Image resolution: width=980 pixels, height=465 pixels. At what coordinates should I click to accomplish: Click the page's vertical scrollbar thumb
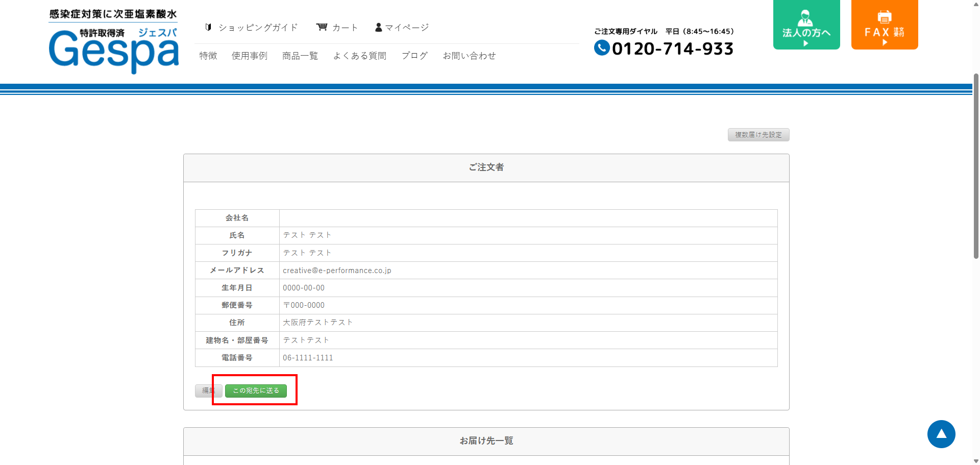pyautogui.click(x=976, y=166)
